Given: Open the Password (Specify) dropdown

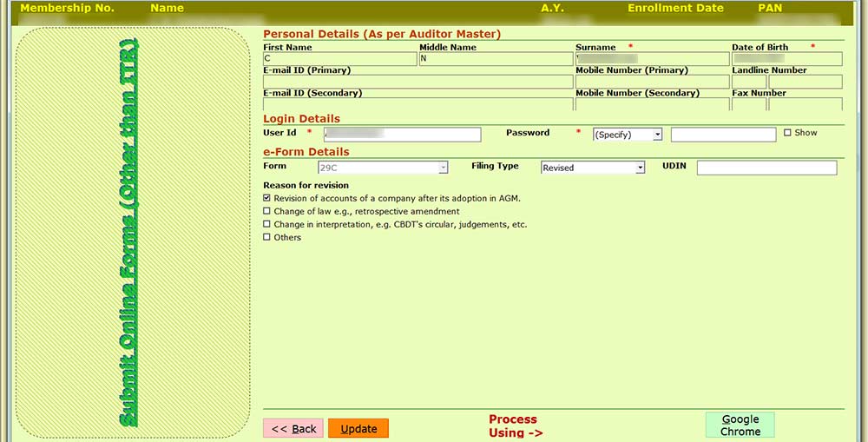Looking at the screenshot, I should 628,135.
